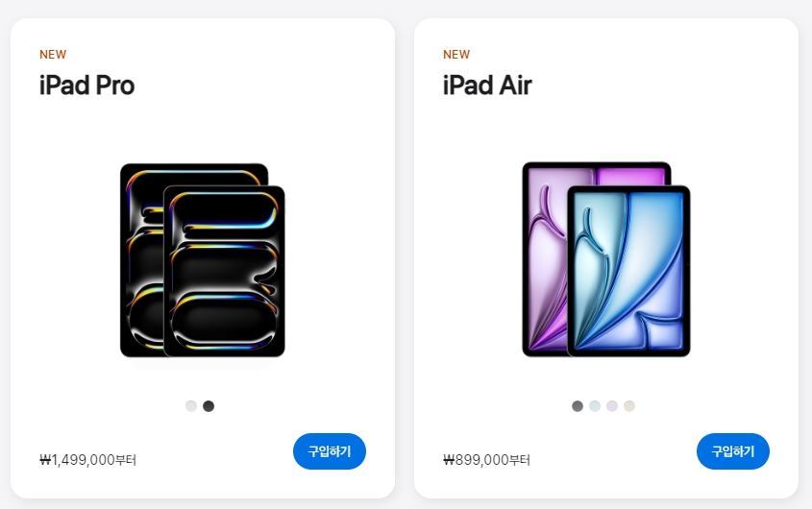Pick the light purple iPad Air color
The width and height of the screenshot is (812, 509).
click(x=612, y=406)
